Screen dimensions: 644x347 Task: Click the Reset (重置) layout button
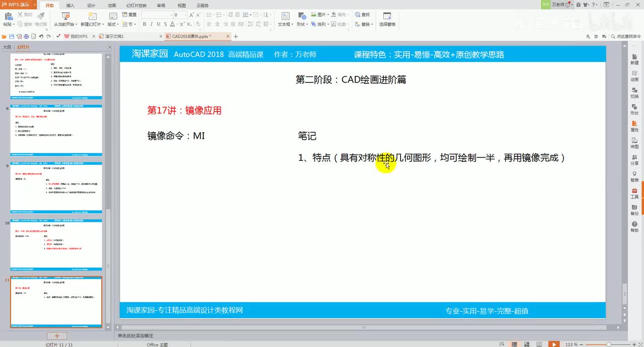click(x=129, y=15)
